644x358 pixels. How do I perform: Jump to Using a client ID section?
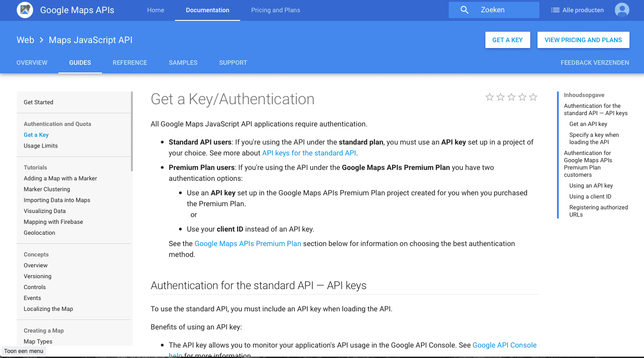click(x=590, y=197)
